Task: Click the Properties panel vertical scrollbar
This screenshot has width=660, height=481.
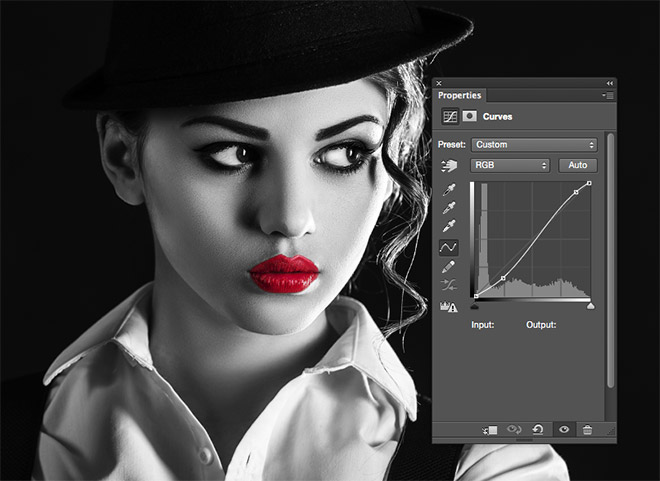Action: pos(611,261)
